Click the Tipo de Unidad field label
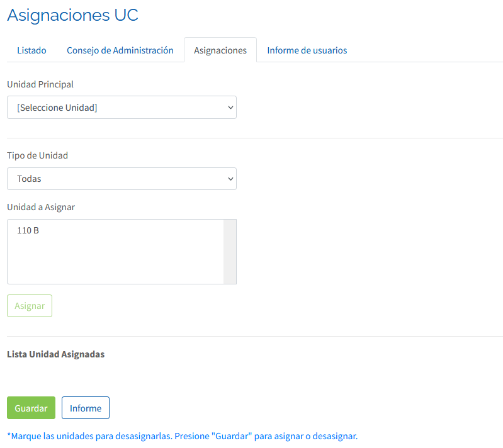 (x=38, y=155)
